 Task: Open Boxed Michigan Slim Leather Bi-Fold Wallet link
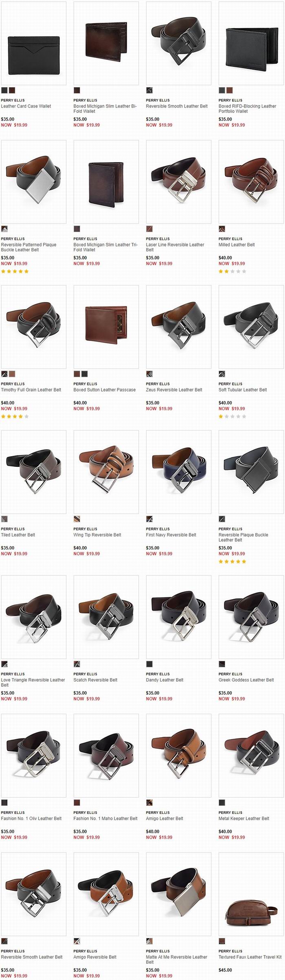[105, 109]
